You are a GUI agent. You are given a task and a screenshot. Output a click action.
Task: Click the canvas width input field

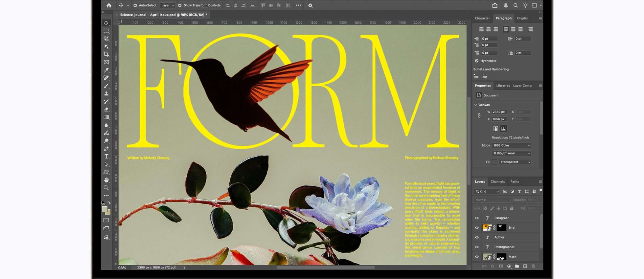(499, 112)
